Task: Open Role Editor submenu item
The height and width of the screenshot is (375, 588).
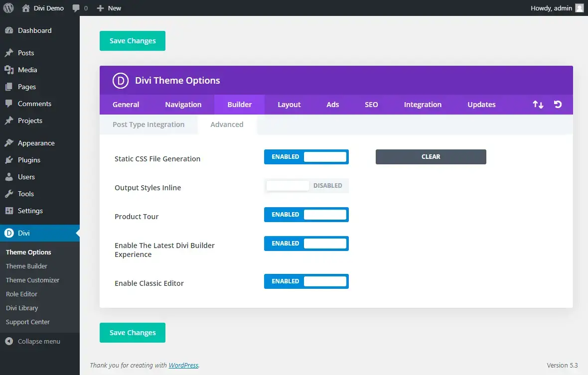Action: (x=22, y=294)
